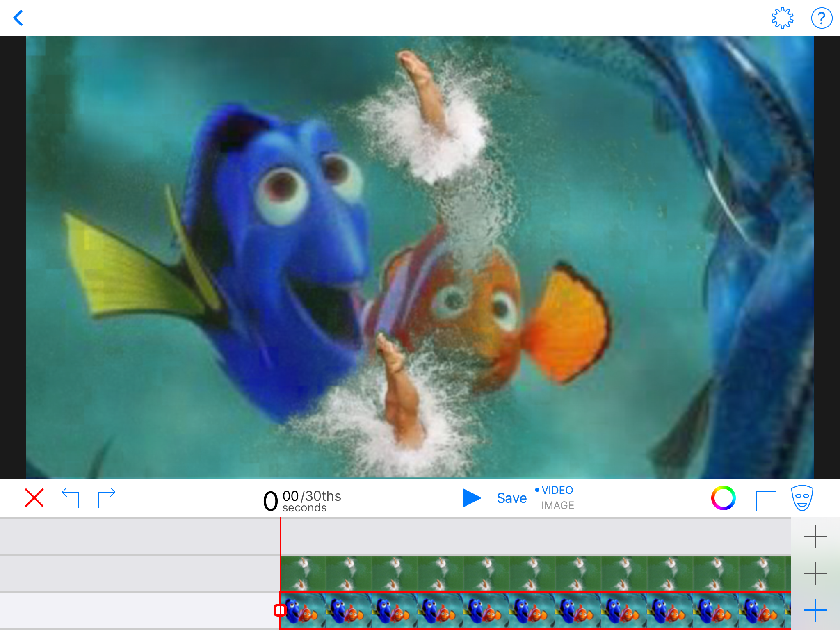The image size is (840, 630).
Task: Open the help question mark
Action: 822,18
